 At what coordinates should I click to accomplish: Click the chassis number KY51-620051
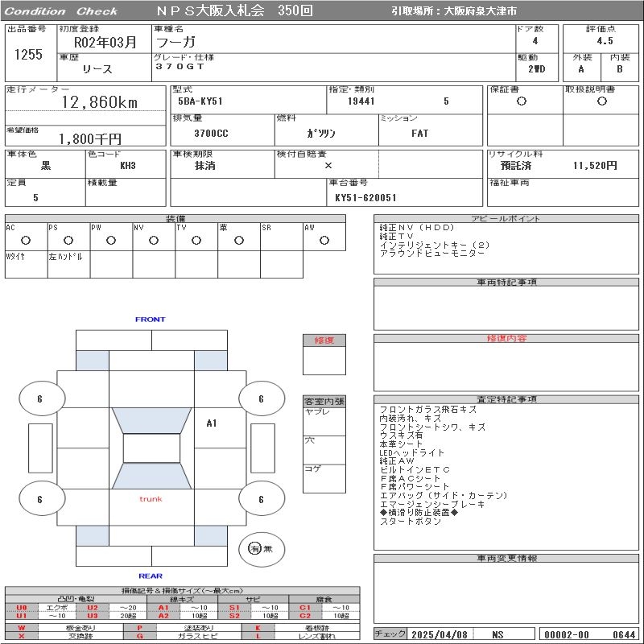pyautogui.click(x=365, y=197)
